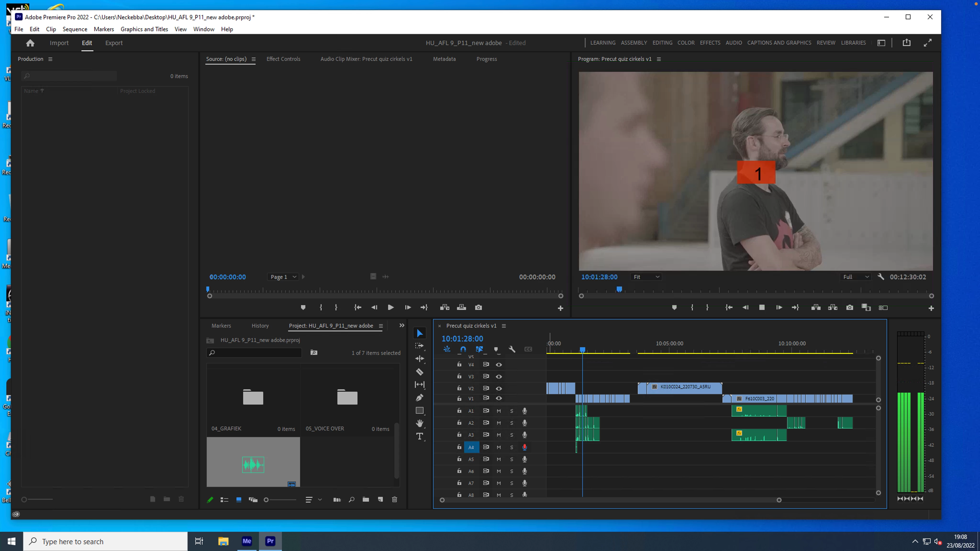Open the Sequence menu
The image size is (980, 551).
[x=75, y=29]
